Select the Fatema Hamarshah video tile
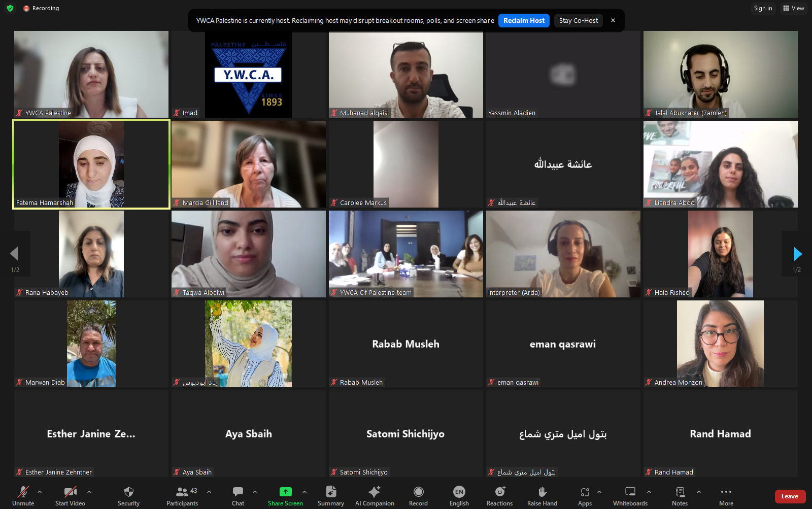The width and height of the screenshot is (812, 509). click(91, 164)
